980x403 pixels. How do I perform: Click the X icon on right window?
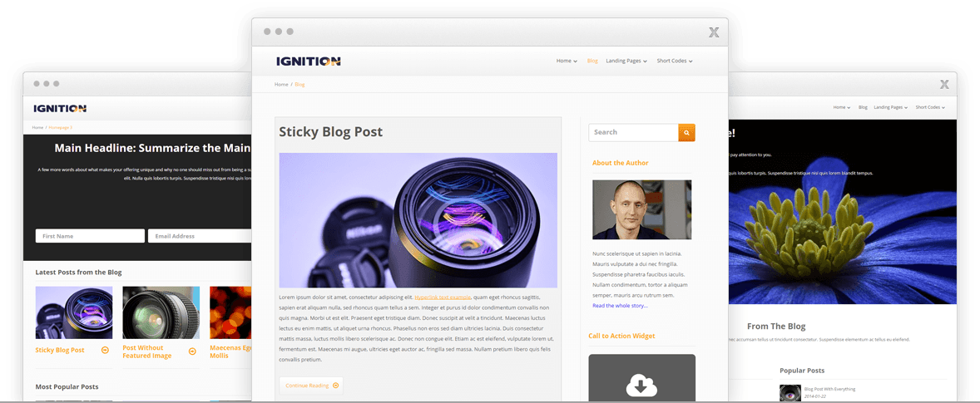coord(944,84)
